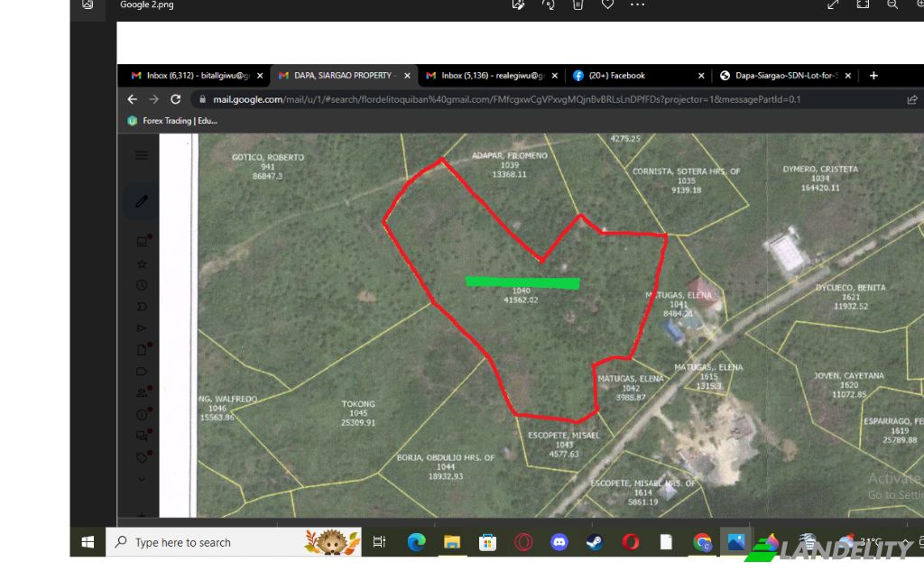Open the Snoozed clock icon in Gmail

click(x=142, y=285)
